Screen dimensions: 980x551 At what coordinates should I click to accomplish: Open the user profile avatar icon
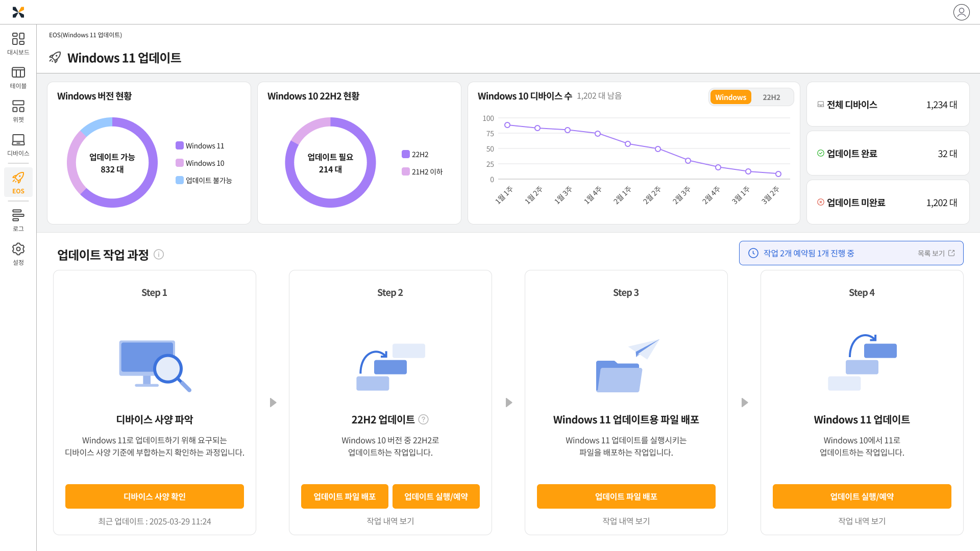962,12
